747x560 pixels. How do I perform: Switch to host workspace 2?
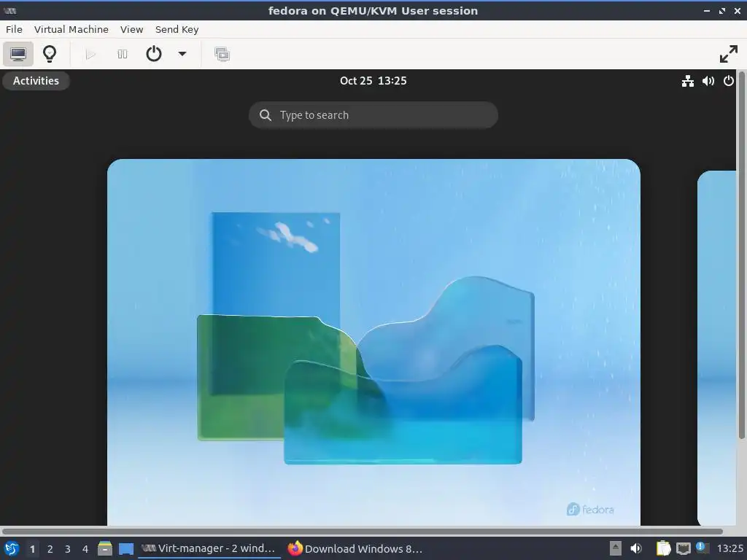tap(50, 549)
